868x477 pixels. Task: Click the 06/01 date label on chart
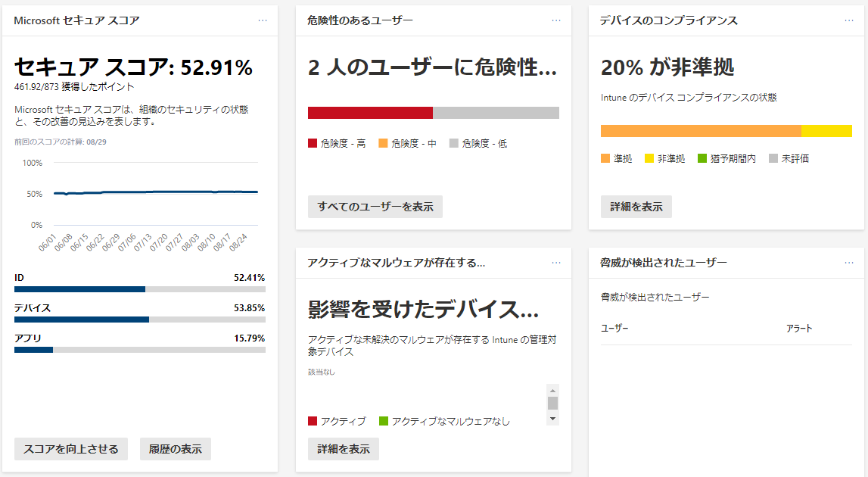[x=48, y=242]
